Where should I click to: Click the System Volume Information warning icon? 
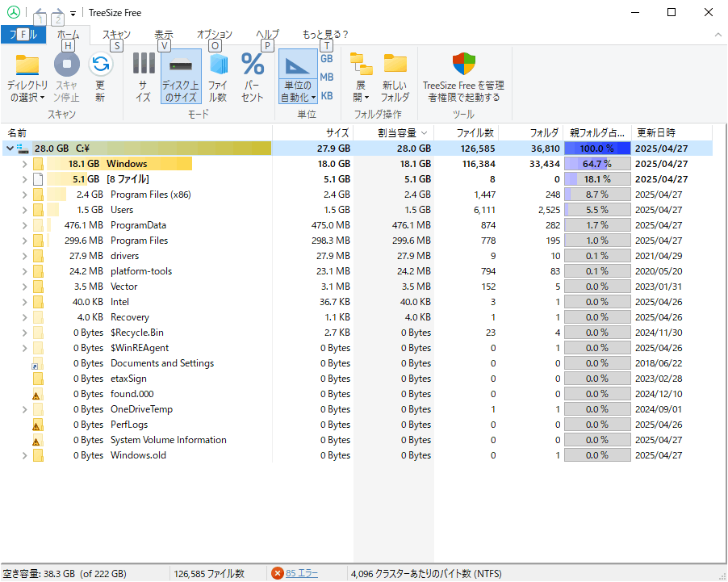click(x=37, y=440)
